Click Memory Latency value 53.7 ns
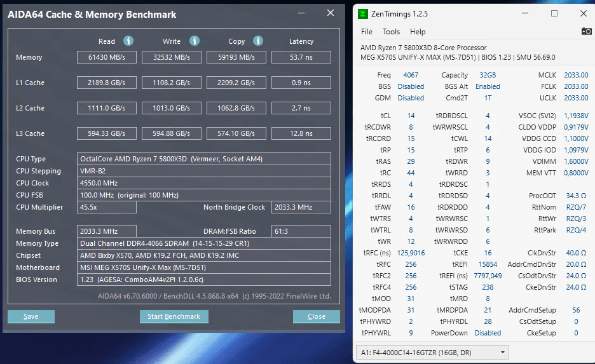The height and width of the screenshot is (364, 595). coord(301,57)
